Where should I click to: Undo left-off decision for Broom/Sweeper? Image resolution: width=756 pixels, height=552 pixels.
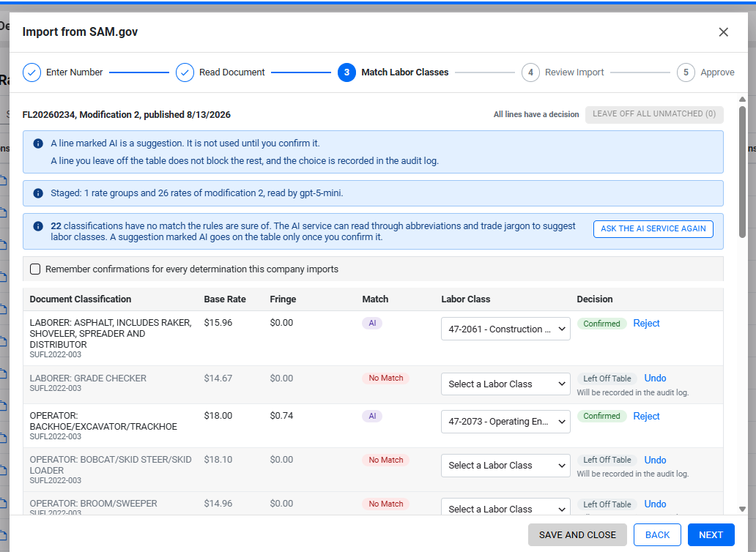pos(655,504)
